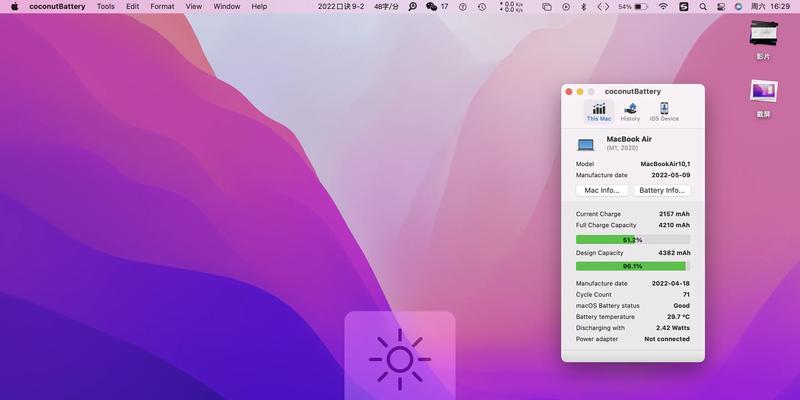The width and height of the screenshot is (800, 400).
Task: Open the This Mac tab
Action: pos(598,112)
